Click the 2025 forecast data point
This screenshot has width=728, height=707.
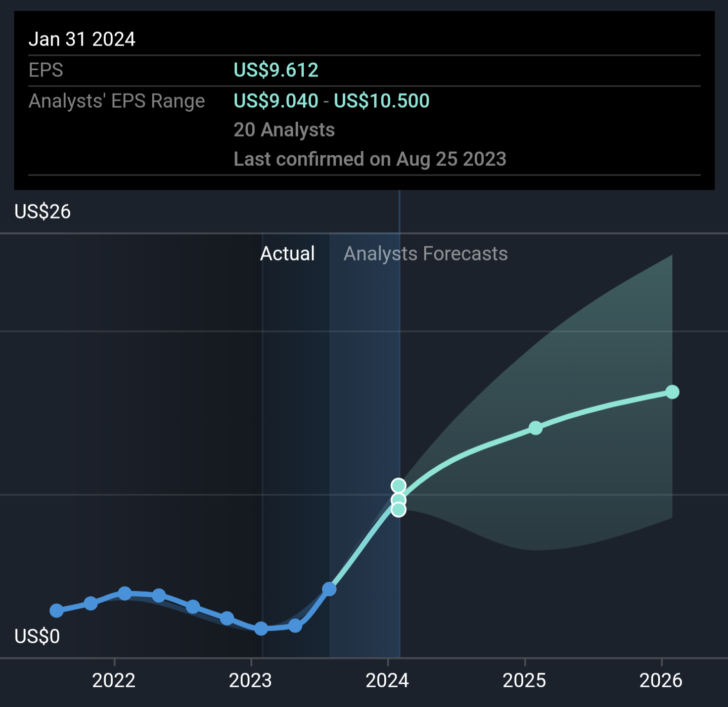tap(535, 428)
